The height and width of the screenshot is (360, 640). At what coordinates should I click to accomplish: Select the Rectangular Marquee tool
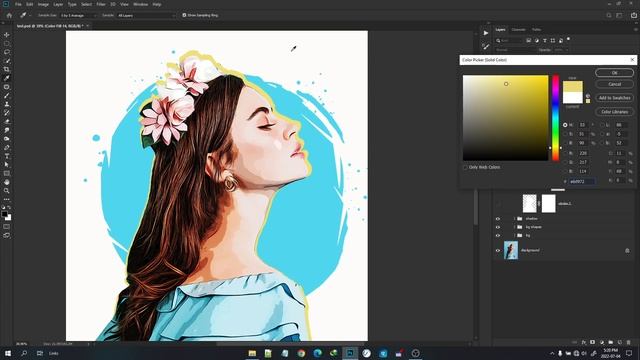point(7,43)
